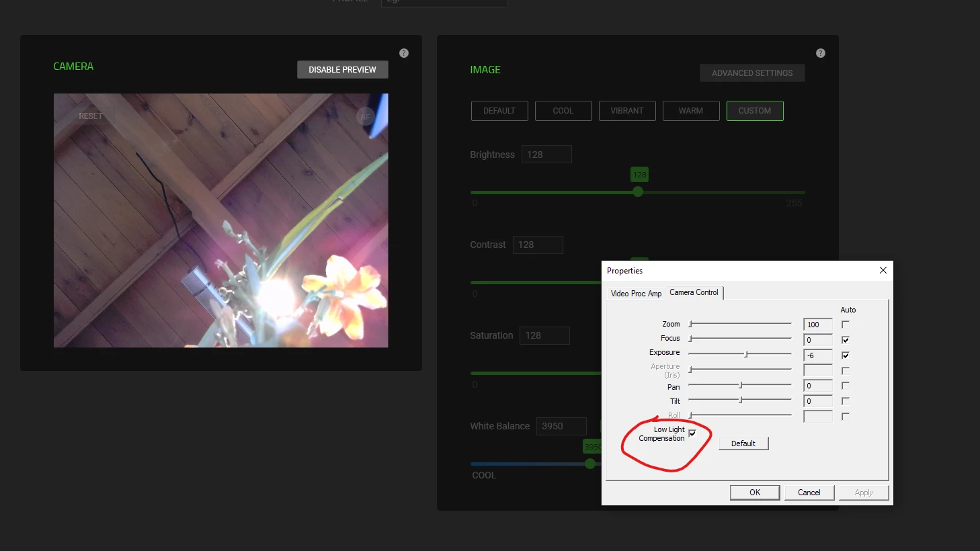Uncheck Auto for Focus
Viewport: 980px width, 551px height.
[846, 339]
